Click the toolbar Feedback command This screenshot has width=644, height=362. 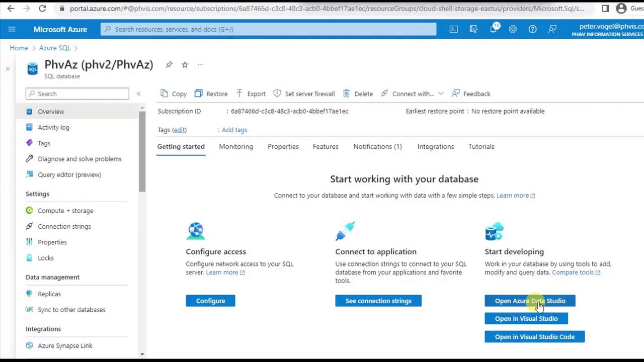471,94
